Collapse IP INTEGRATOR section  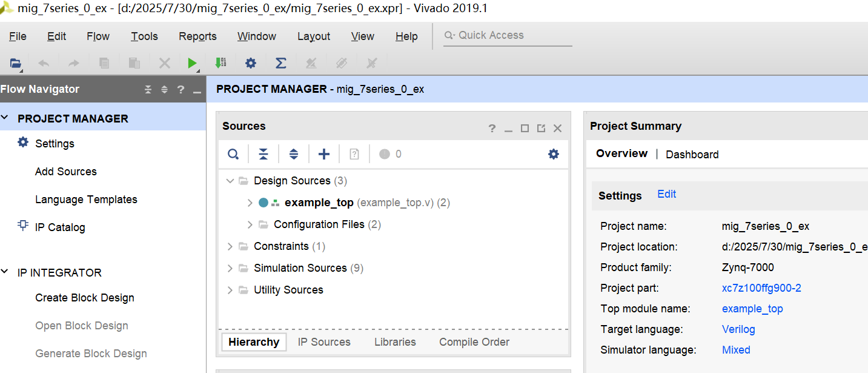click(x=5, y=272)
